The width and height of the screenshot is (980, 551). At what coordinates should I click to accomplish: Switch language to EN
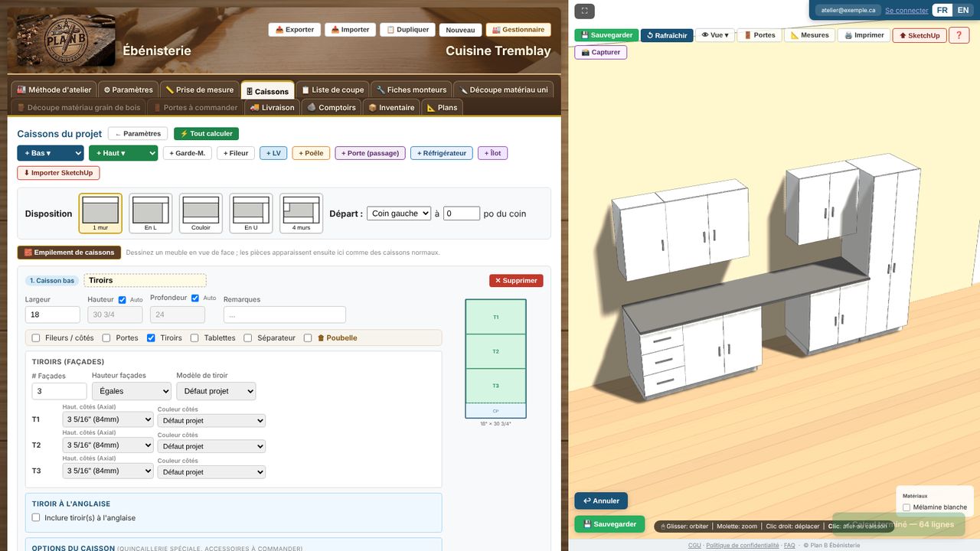[x=963, y=10]
